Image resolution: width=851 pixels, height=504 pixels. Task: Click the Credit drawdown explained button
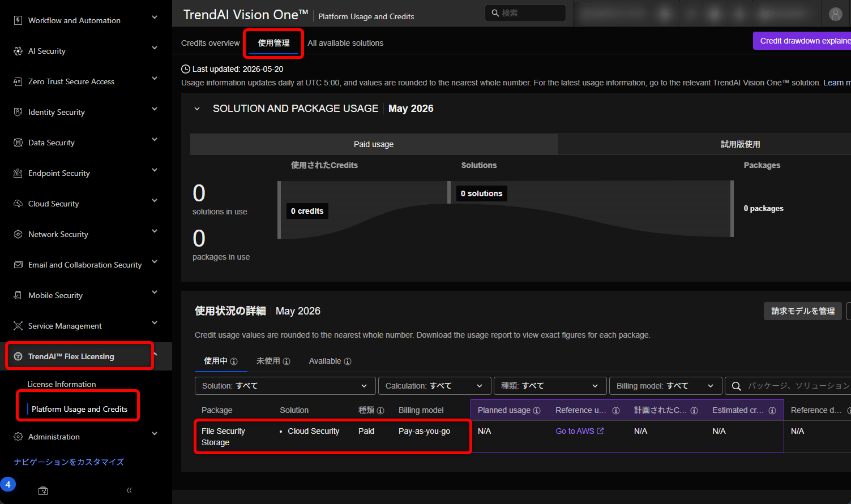[802, 41]
